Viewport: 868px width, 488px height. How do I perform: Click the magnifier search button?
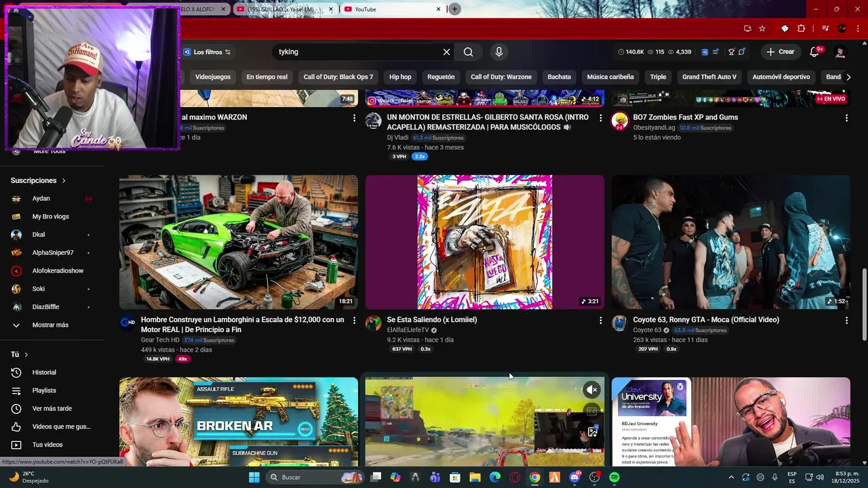(x=469, y=52)
